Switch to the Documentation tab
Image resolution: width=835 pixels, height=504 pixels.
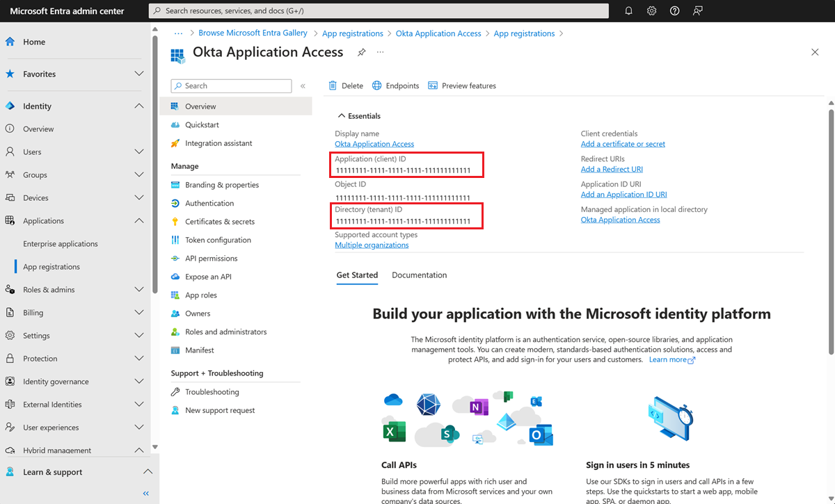pyautogui.click(x=419, y=275)
